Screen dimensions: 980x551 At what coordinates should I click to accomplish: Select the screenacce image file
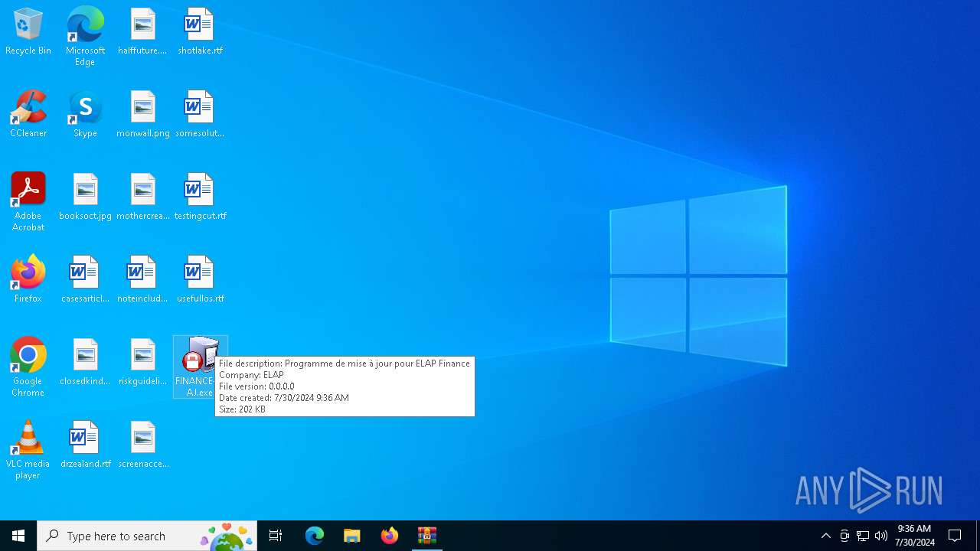142,445
